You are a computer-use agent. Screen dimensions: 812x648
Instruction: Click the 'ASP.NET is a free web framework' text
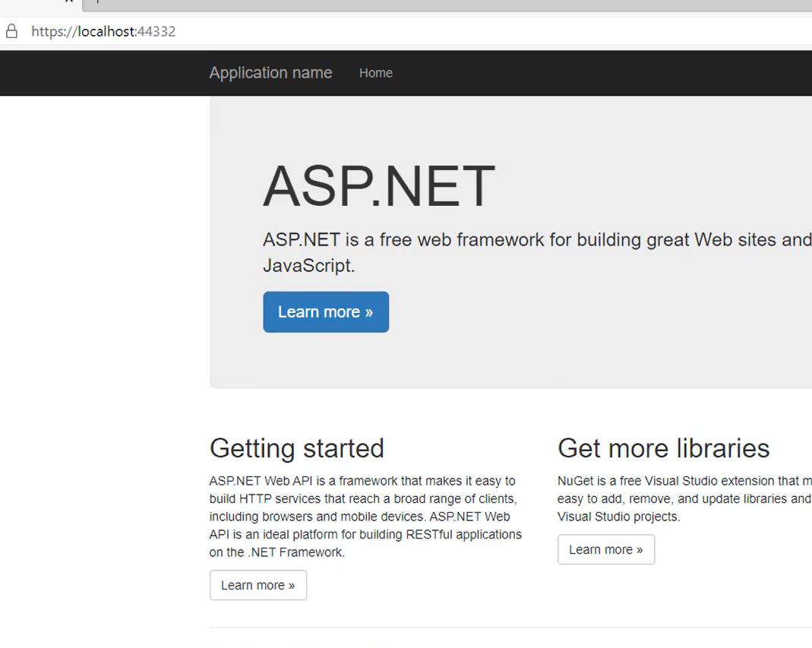pyautogui.click(x=537, y=253)
